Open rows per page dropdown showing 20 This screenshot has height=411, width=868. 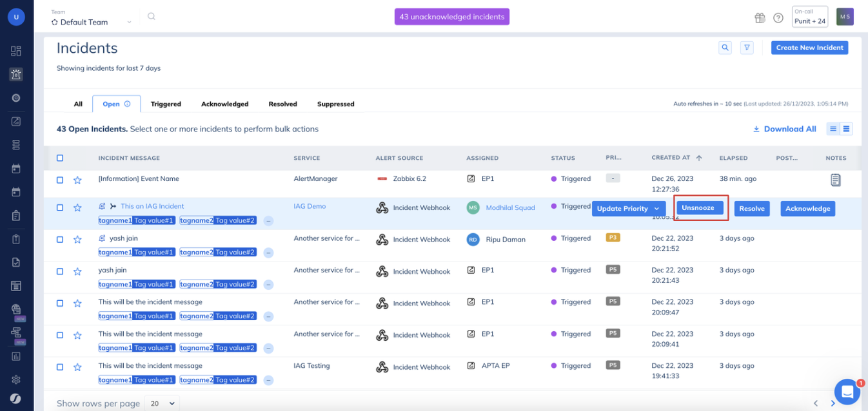click(162, 403)
